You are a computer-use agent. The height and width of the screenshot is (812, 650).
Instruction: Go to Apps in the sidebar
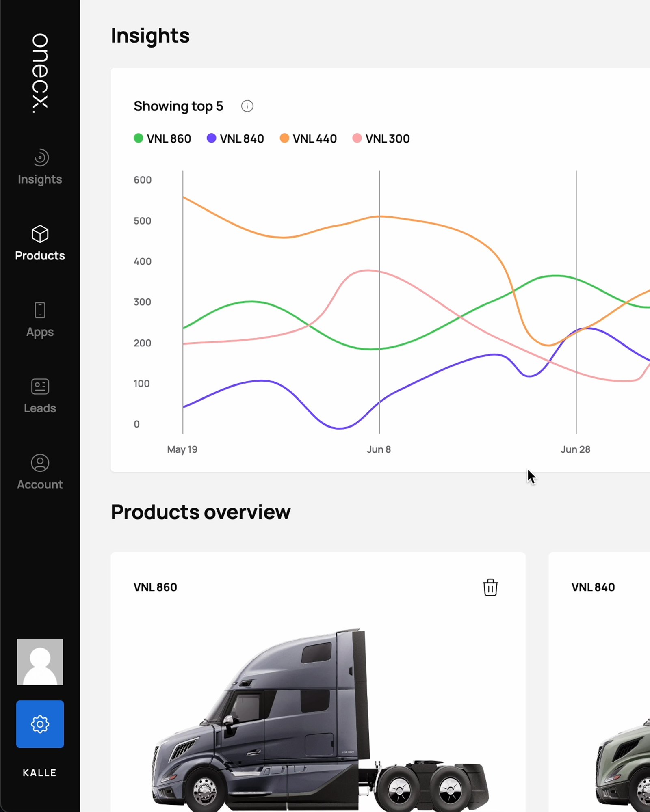[40, 332]
